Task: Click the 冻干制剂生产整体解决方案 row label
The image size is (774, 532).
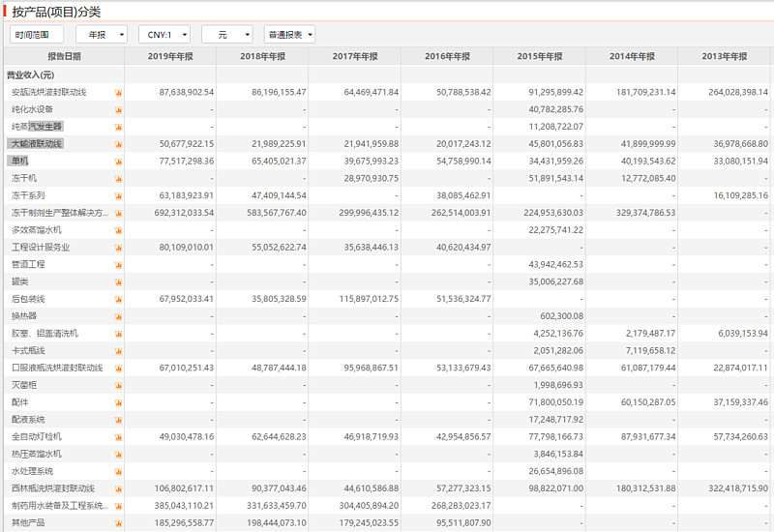Action: tap(58, 213)
